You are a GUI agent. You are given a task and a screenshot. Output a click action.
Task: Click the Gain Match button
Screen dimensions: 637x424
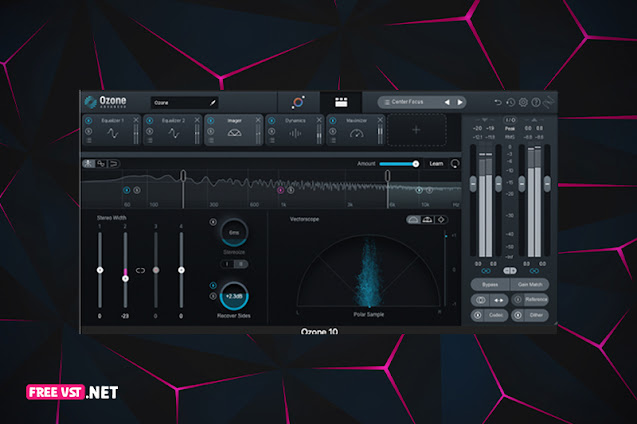click(530, 284)
